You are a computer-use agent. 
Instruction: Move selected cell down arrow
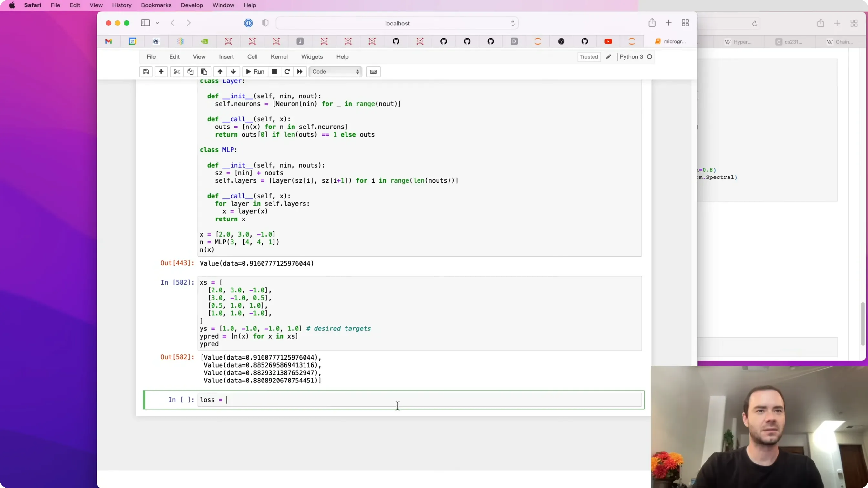233,71
